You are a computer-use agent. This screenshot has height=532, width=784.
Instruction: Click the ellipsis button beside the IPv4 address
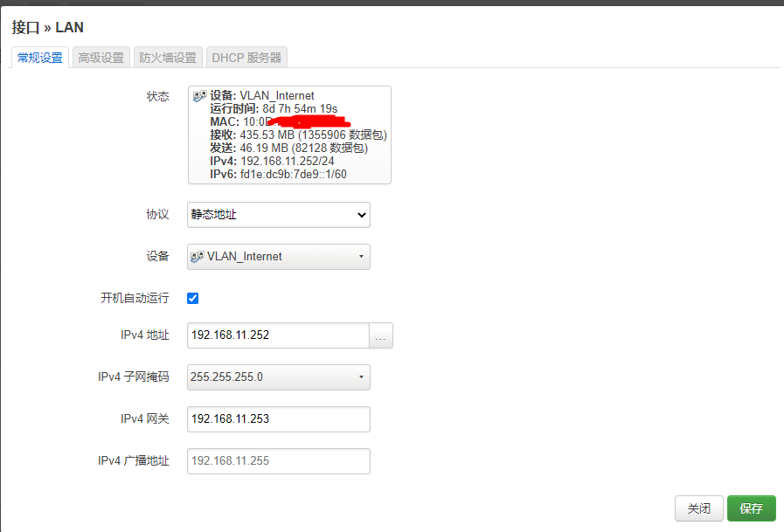tap(381, 335)
